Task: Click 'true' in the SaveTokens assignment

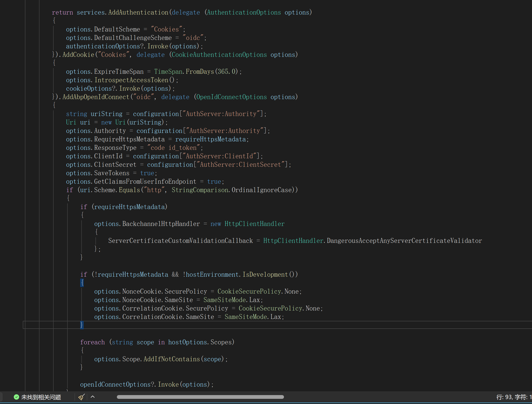Action: pos(147,173)
